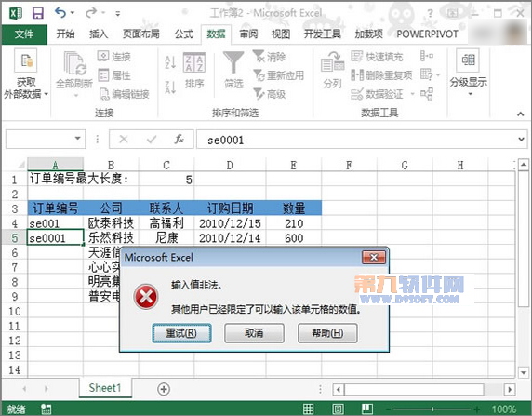Switch to the Page Layout (页面布局) tab
This screenshot has height=416, width=532.
[x=140, y=34]
